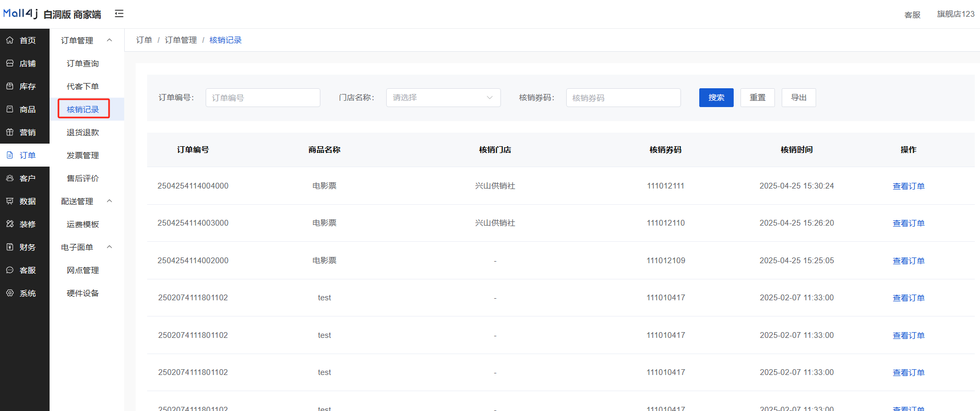The width and height of the screenshot is (980, 411).
Task: Open the 旗舰店123 account menu
Action: point(955,14)
